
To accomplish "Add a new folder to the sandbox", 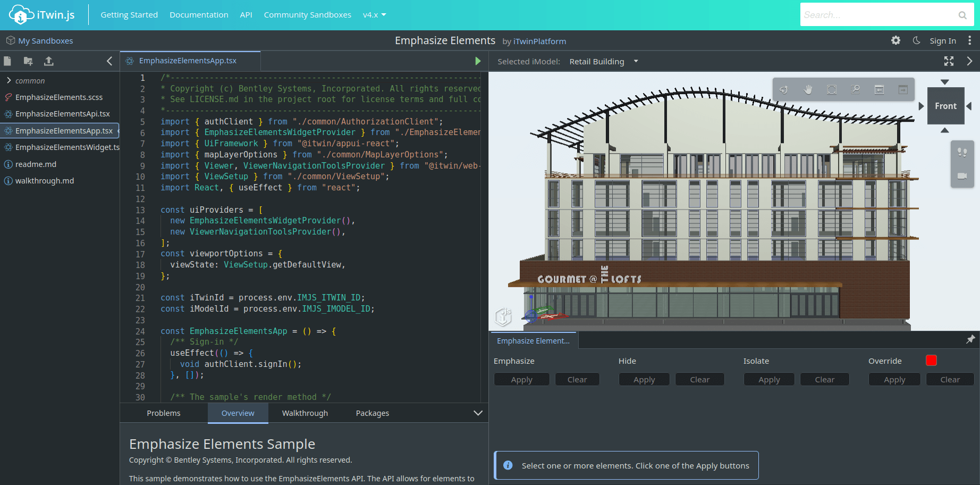I will pyautogui.click(x=28, y=61).
